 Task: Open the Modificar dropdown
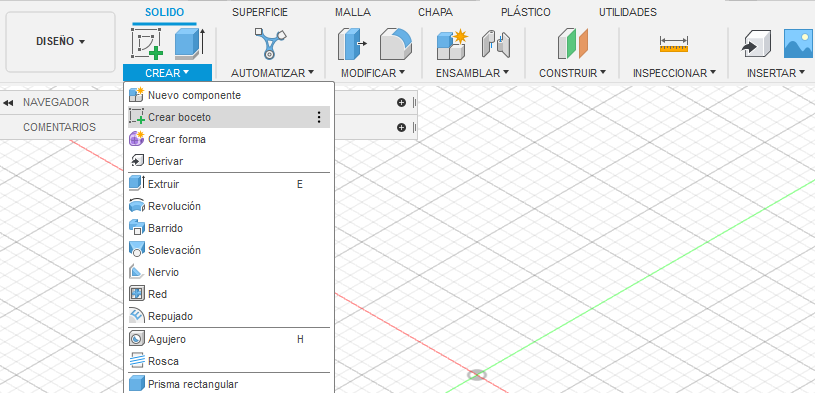pyautogui.click(x=373, y=73)
